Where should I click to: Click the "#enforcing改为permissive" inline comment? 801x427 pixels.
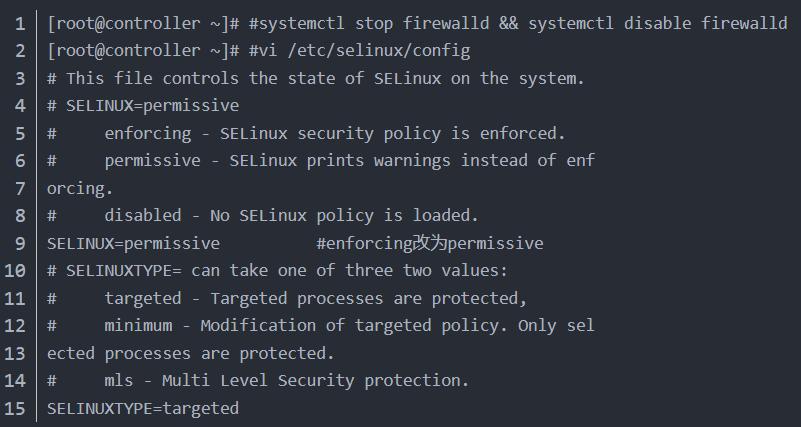click(430, 243)
